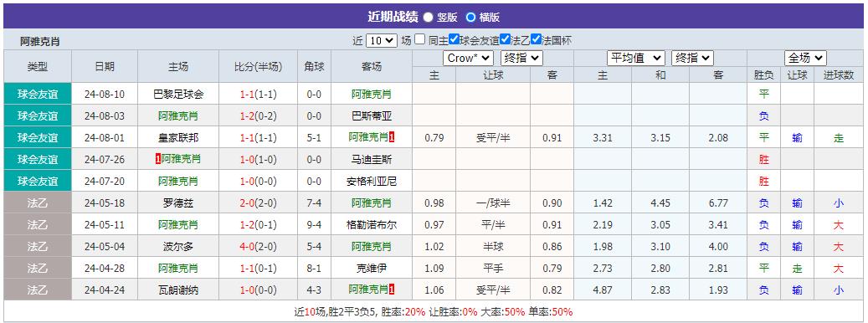Click the 小 goal result on 24-05-18 row
This screenshot has width=868, height=323.
[839, 203]
